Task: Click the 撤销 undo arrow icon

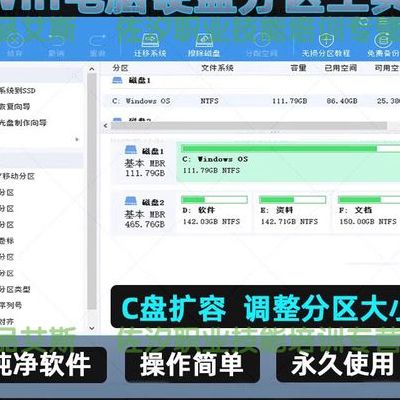Action: 56,41
